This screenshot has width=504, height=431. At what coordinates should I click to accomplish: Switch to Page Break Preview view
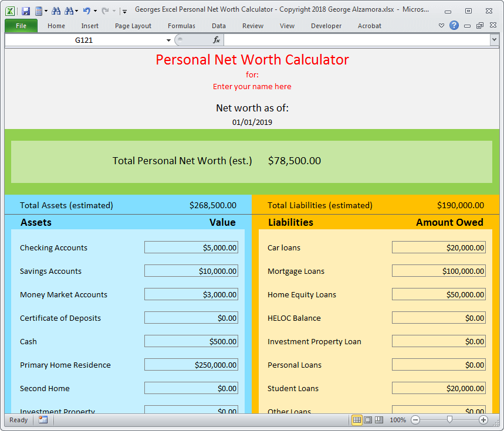379,420
